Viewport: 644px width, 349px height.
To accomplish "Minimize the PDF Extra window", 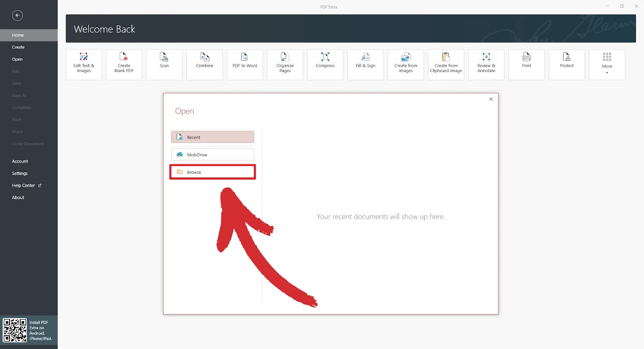I will pos(607,6).
